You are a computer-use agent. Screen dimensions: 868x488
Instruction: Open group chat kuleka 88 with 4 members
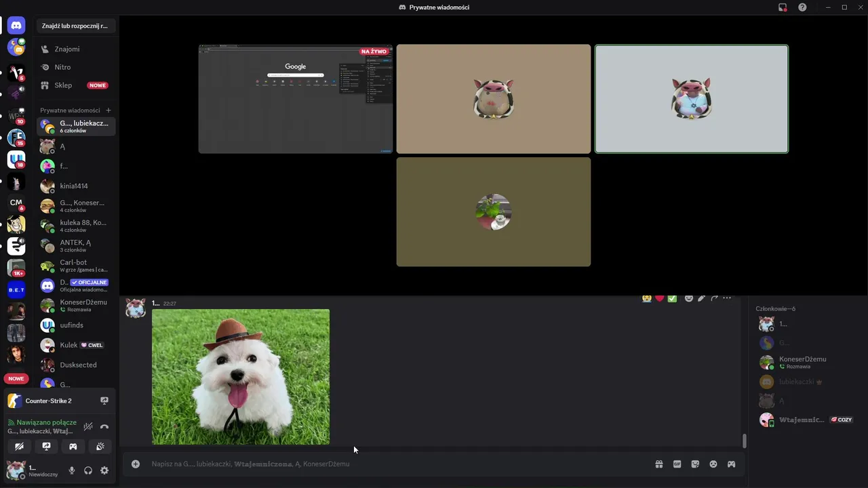[x=76, y=226]
